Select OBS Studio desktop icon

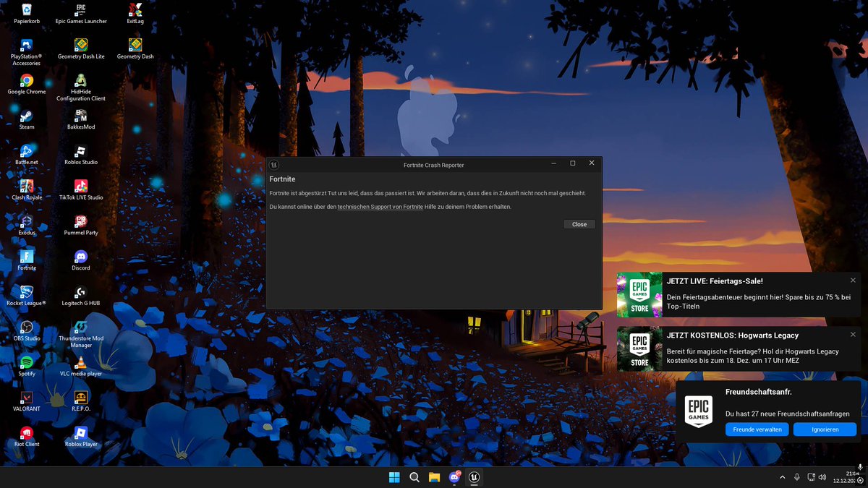tap(27, 331)
